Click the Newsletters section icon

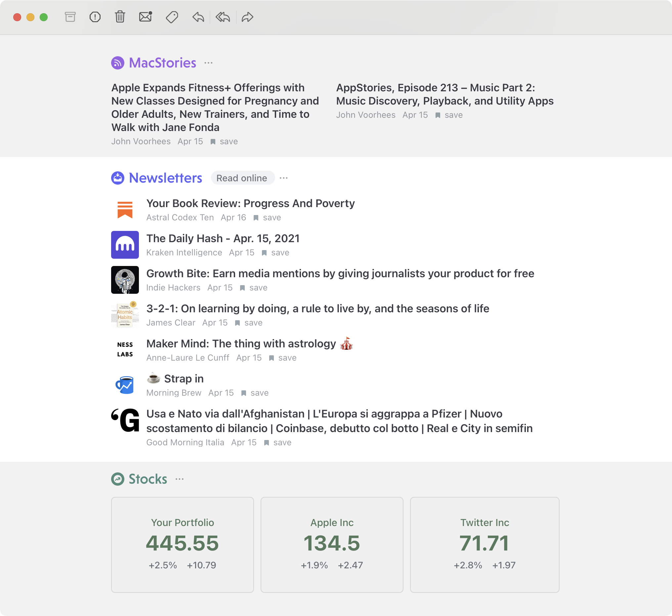(x=118, y=178)
